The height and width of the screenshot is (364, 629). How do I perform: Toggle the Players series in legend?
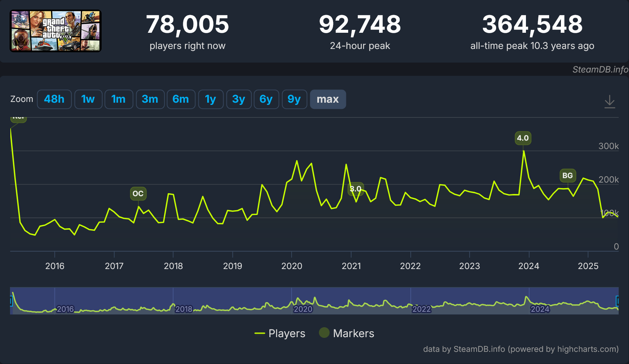pos(280,333)
